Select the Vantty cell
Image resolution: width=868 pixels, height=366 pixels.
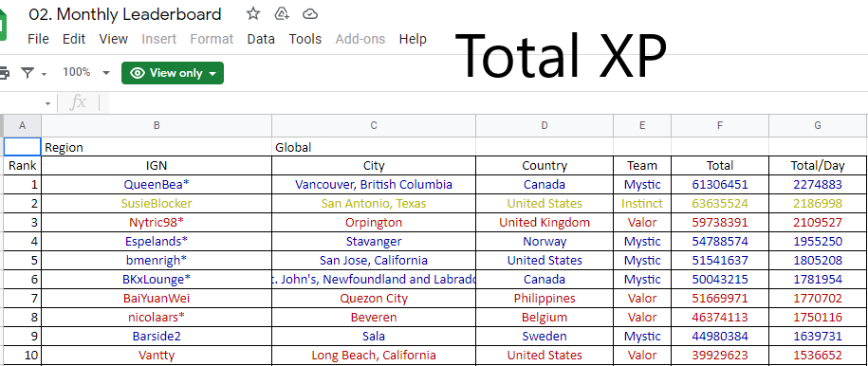[x=157, y=355]
